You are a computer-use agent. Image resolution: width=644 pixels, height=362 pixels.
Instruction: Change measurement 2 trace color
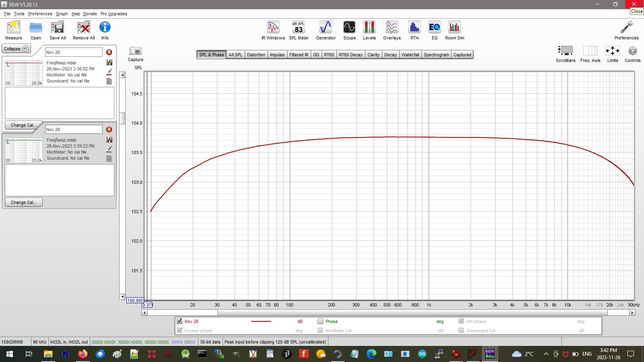tap(109, 149)
